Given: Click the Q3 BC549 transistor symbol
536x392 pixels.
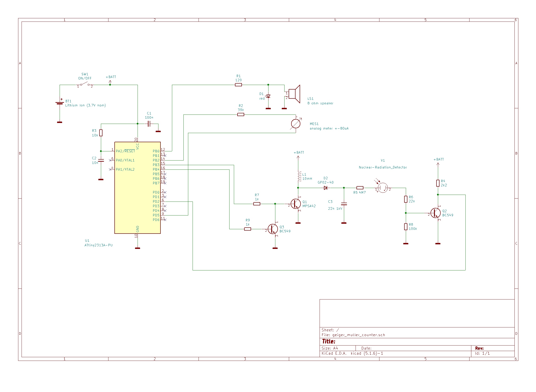Looking at the screenshot, I should (x=273, y=229).
